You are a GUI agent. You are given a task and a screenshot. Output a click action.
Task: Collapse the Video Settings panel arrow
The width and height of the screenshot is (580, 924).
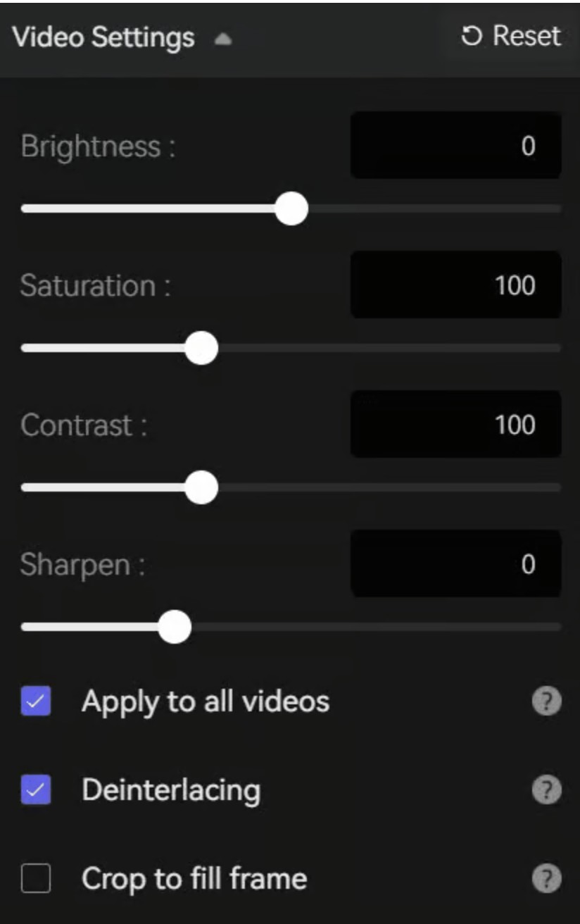click(x=222, y=39)
